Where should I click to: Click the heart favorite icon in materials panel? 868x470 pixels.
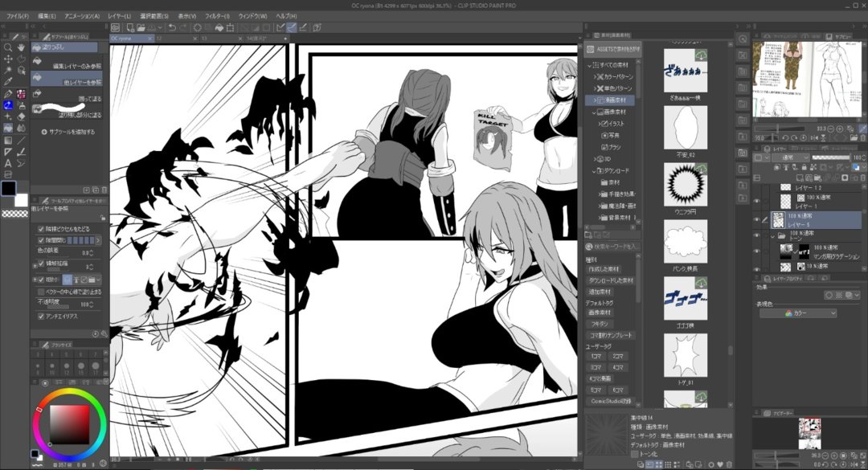[x=720, y=464]
